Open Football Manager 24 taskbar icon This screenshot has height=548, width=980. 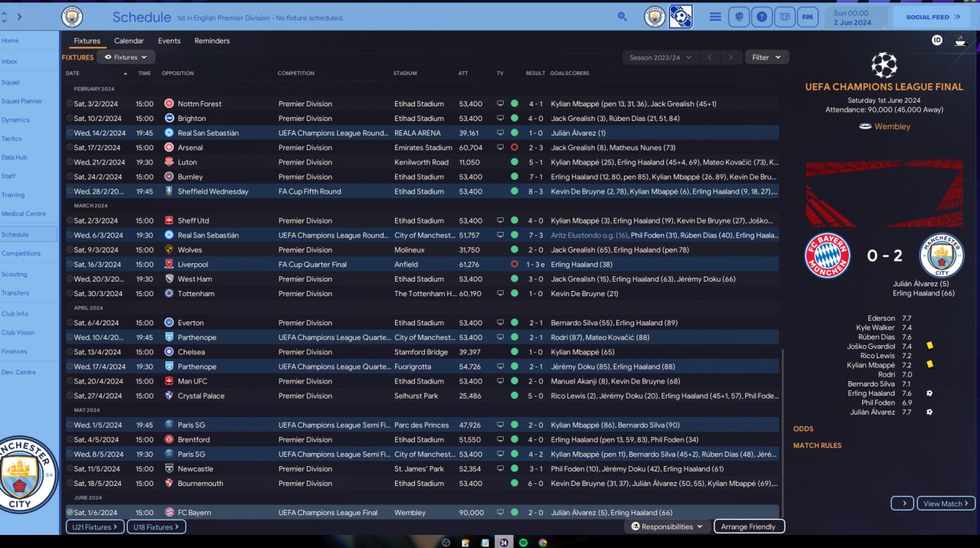coord(504,542)
